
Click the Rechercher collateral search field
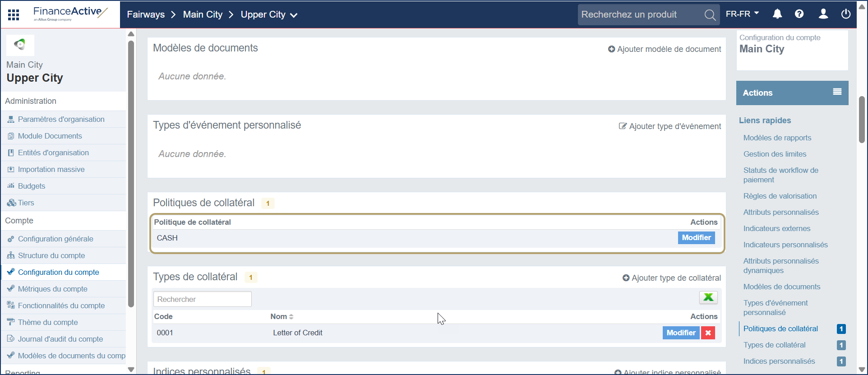(202, 299)
